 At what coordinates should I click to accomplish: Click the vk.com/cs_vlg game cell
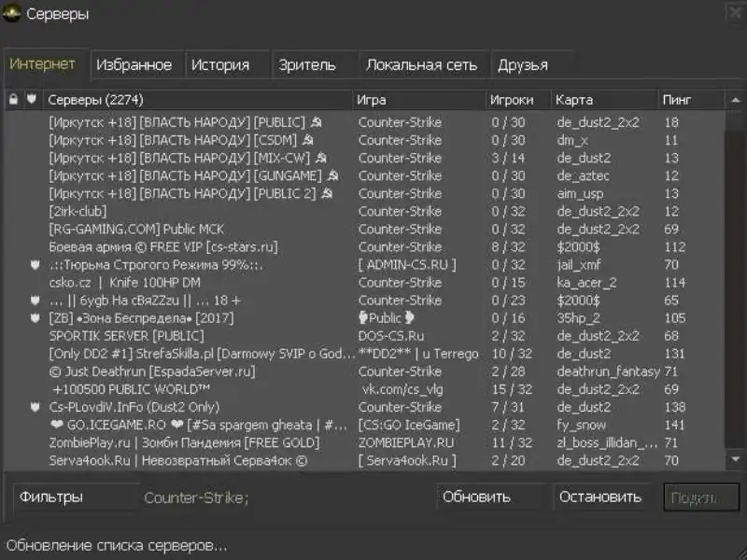tap(402, 390)
